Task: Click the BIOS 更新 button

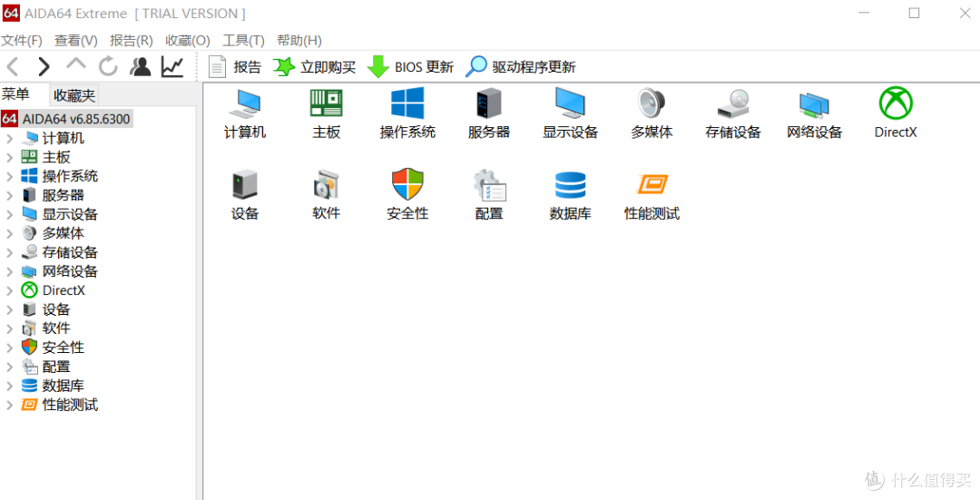Action: pos(410,67)
